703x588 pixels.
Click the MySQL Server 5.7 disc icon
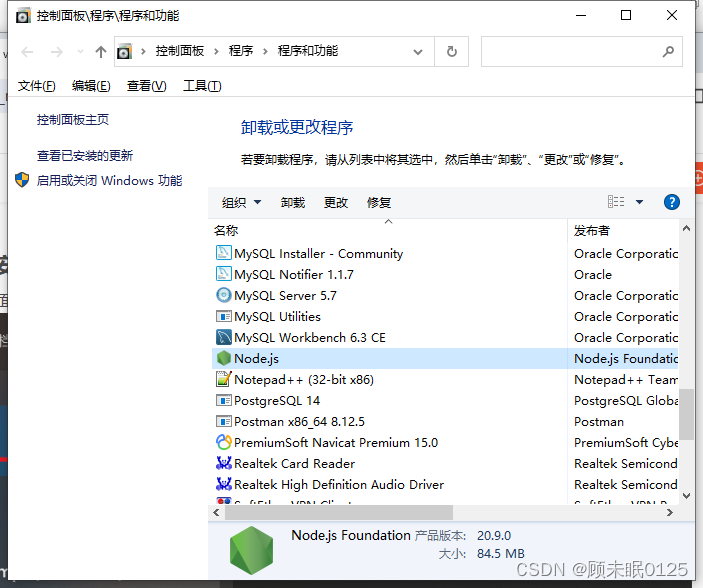pyautogui.click(x=223, y=295)
